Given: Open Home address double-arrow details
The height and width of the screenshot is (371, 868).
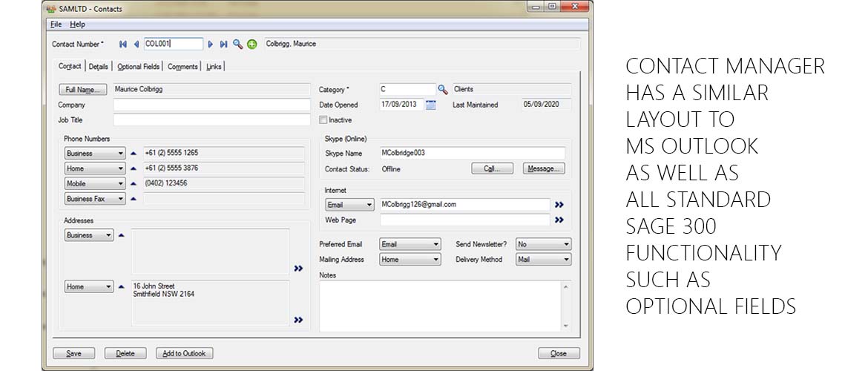Looking at the screenshot, I should click(x=298, y=320).
